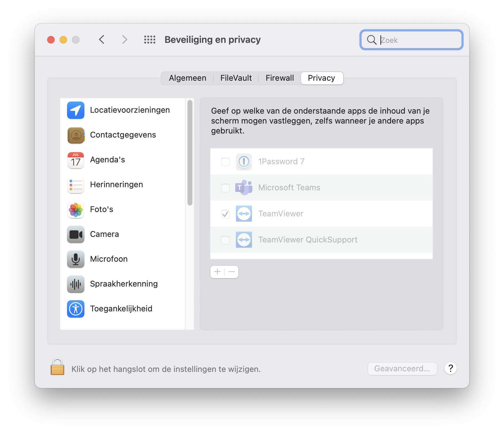Screen dimensions: 504x434
Task: Click the add (+) app button
Action: click(x=218, y=272)
